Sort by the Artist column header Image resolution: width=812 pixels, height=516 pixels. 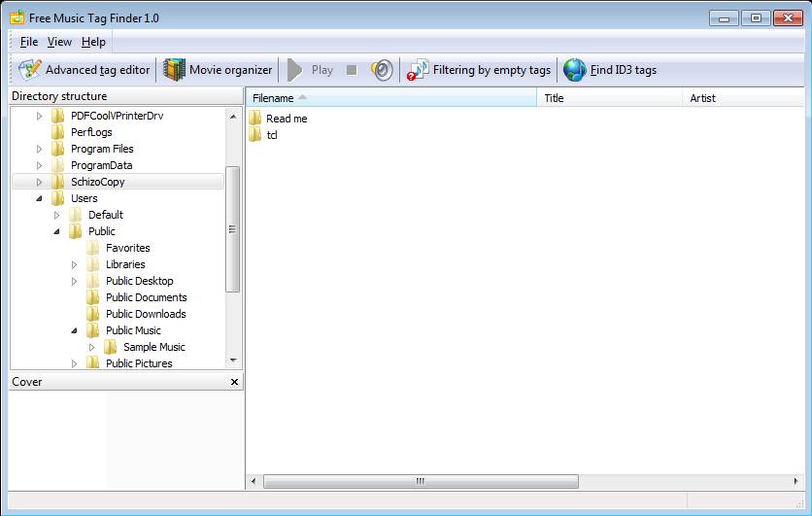pyautogui.click(x=744, y=98)
